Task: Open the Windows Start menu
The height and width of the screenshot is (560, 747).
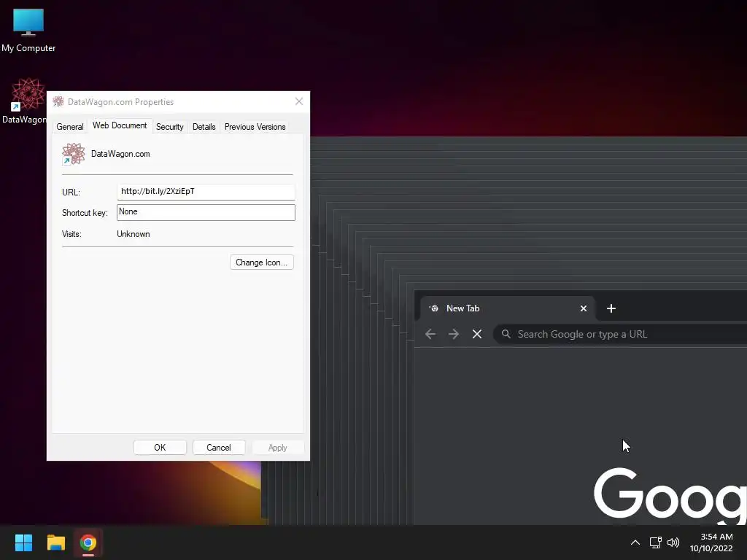Action: pyautogui.click(x=23, y=542)
